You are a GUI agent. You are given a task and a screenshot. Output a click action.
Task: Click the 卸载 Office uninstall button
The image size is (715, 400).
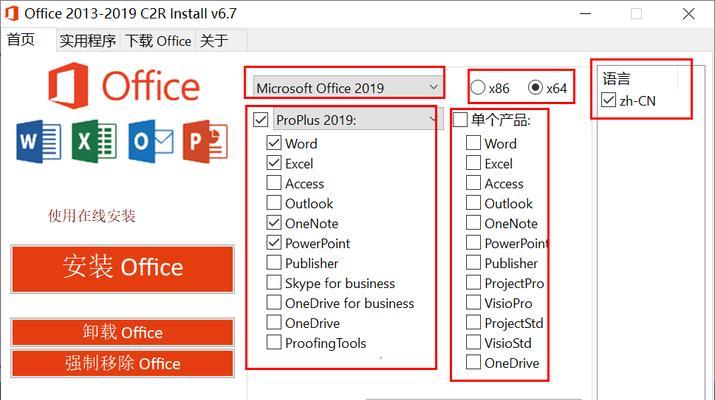tap(123, 332)
